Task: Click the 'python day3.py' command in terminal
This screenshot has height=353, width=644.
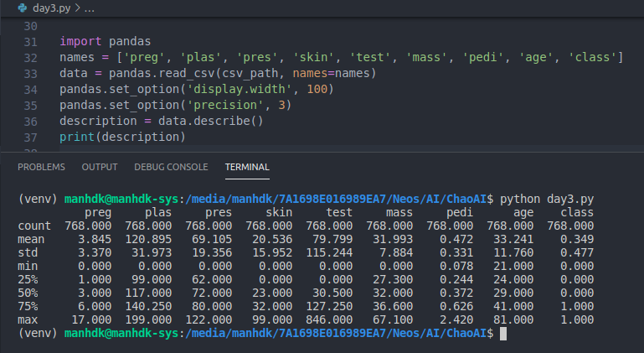Action: point(547,200)
